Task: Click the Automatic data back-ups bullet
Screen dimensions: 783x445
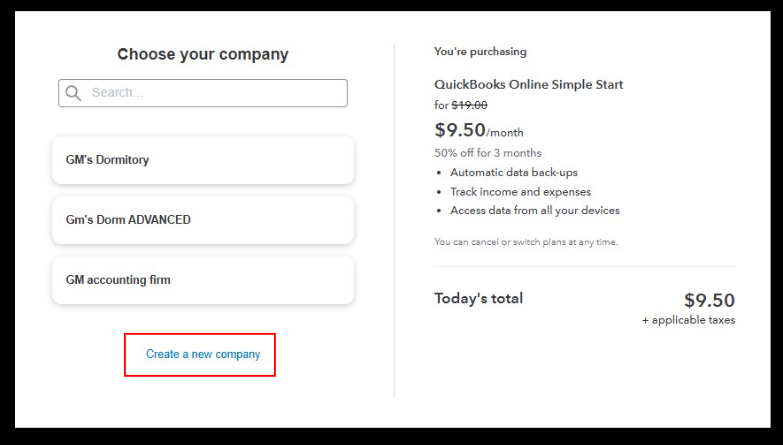Action: pyautogui.click(x=513, y=172)
